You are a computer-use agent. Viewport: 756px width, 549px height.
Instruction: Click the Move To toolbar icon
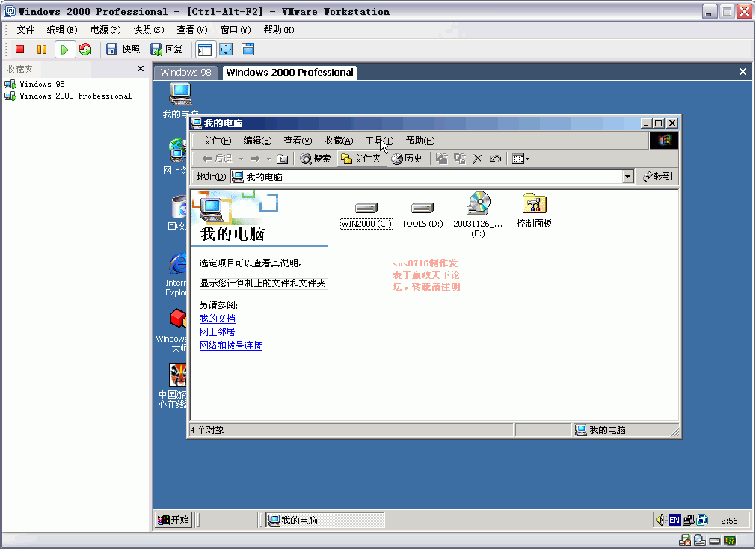click(442, 159)
